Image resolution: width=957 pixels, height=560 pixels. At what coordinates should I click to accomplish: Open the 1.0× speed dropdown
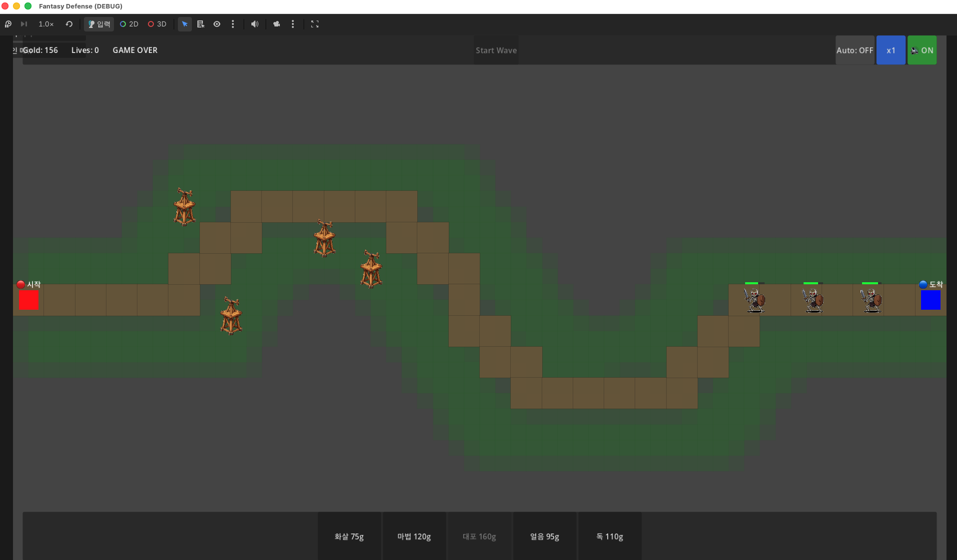point(46,24)
